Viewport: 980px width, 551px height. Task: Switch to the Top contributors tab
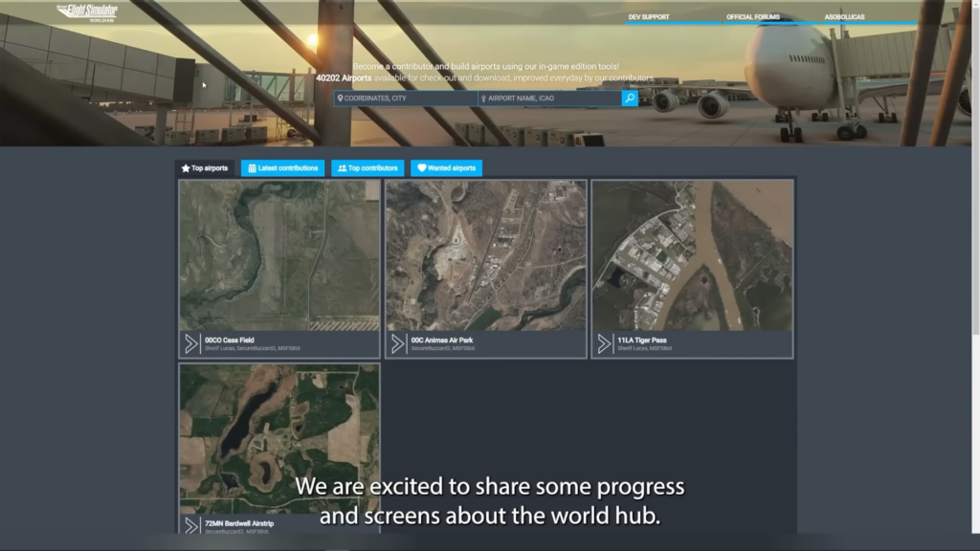367,168
